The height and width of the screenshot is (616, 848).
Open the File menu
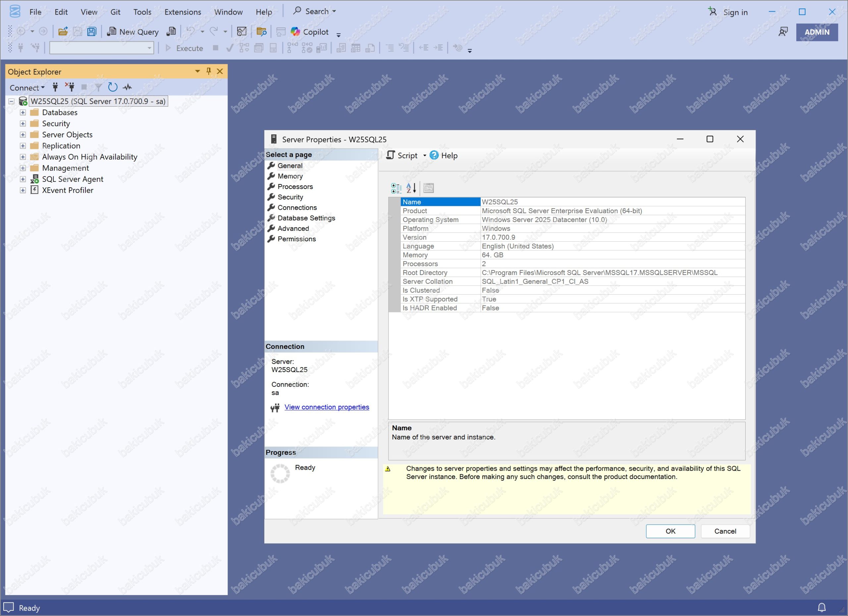tap(35, 12)
